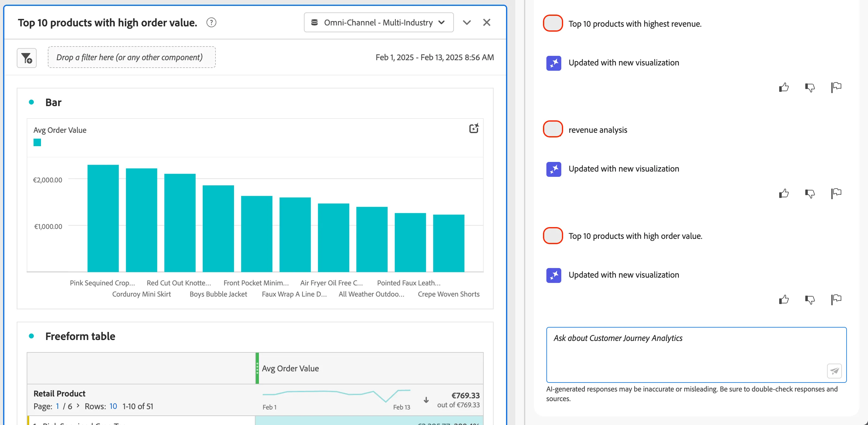Click the Freeform table color dot

point(31,336)
